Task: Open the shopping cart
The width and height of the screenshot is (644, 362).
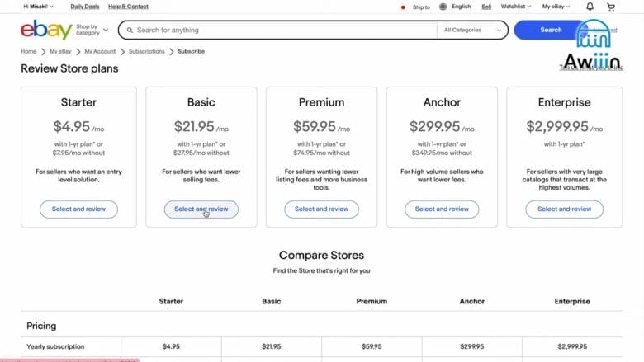Action: tap(611, 7)
